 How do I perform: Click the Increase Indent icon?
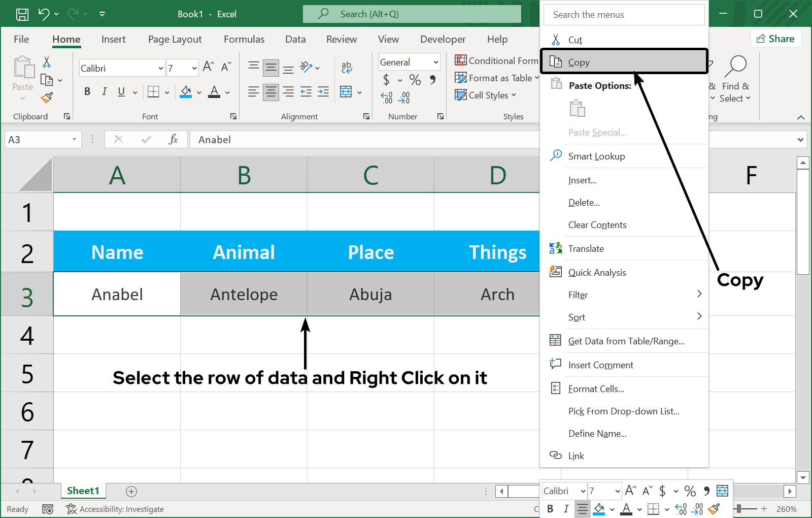(x=323, y=92)
